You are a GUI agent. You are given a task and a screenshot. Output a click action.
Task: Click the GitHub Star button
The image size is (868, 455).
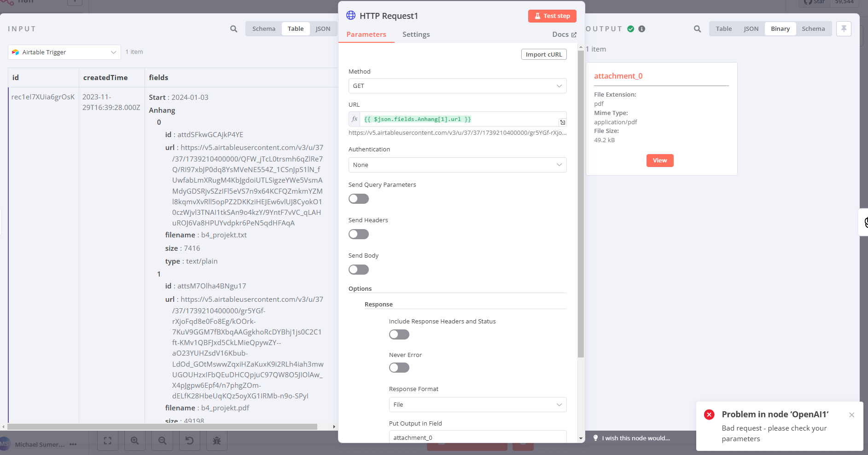814,2
